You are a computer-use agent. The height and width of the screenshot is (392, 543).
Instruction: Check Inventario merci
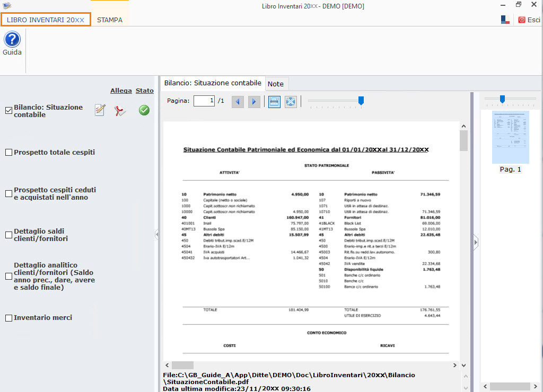tap(8, 318)
